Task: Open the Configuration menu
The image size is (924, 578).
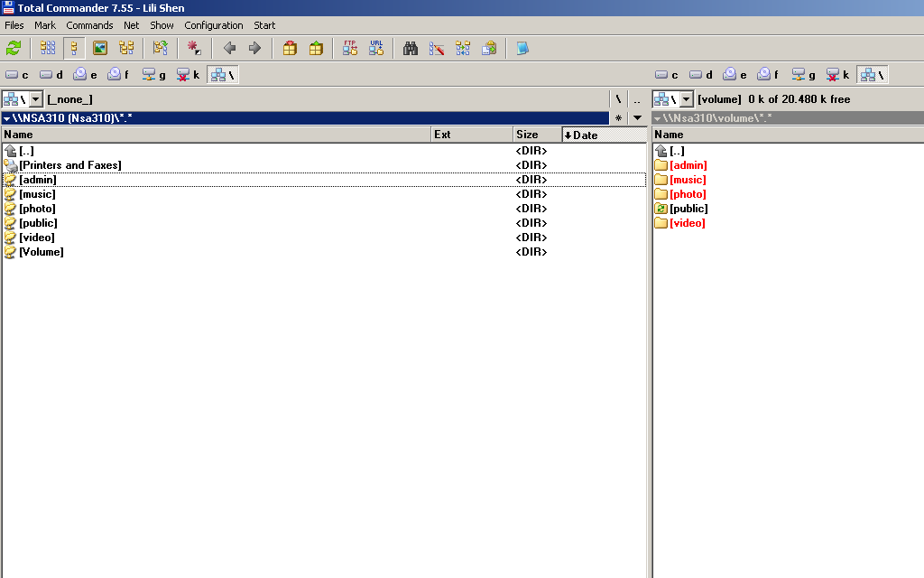Action: (214, 25)
